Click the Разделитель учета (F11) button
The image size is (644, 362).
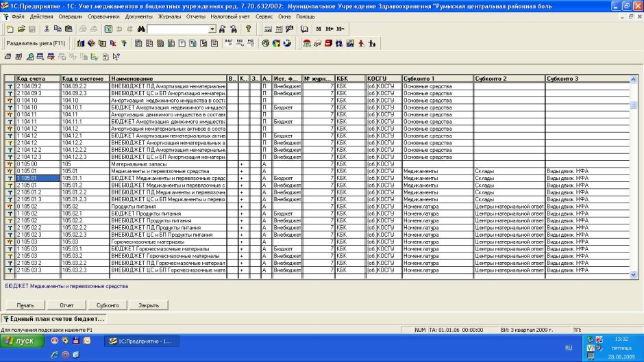[x=36, y=44]
